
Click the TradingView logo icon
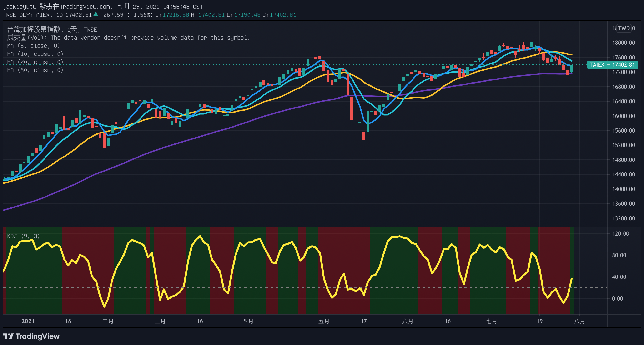[x=8, y=336]
